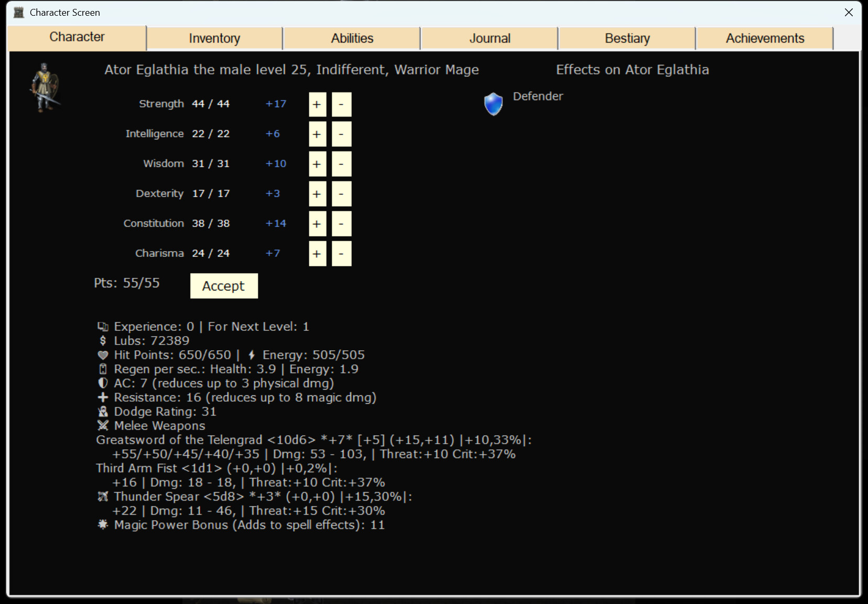Image resolution: width=868 pixels, height=604 pixels.
Task: Select the Achievements tab
Action: tap(765, 38)
